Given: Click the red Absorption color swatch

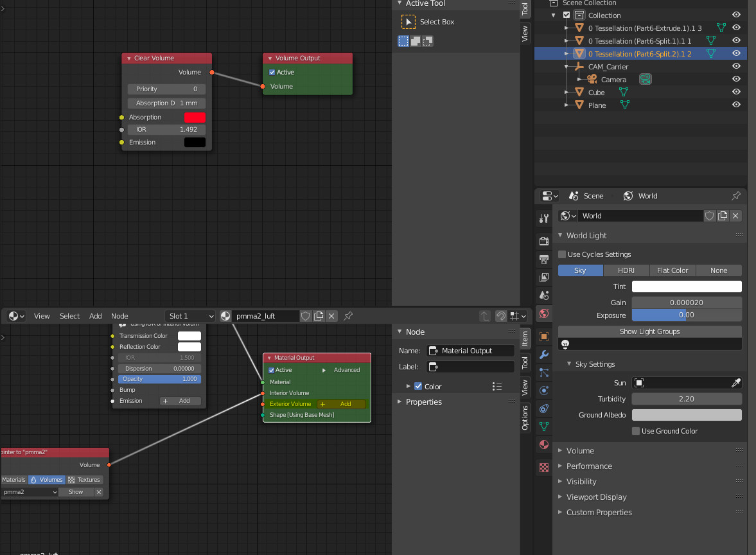Looking at the screenshot, I should pyautogui.click(x=195, y=118).
